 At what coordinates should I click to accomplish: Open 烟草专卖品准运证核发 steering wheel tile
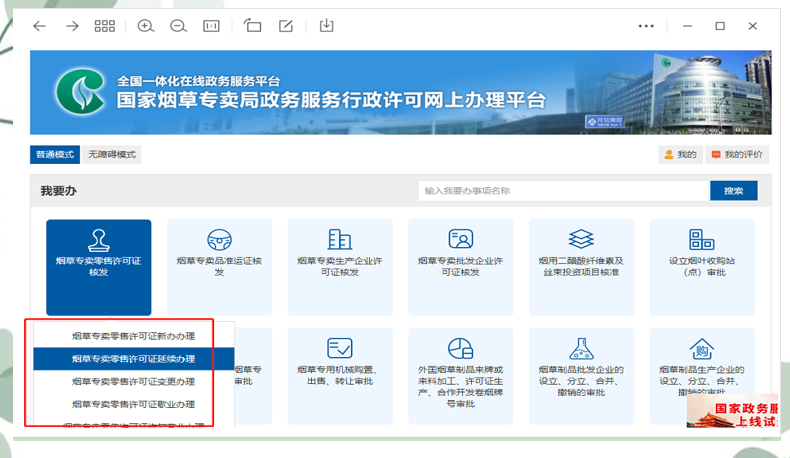(219, 267)
